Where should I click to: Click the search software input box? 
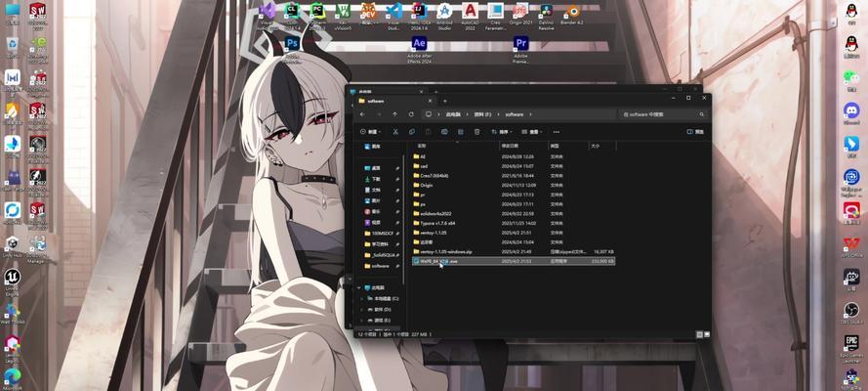coord(663,114)
